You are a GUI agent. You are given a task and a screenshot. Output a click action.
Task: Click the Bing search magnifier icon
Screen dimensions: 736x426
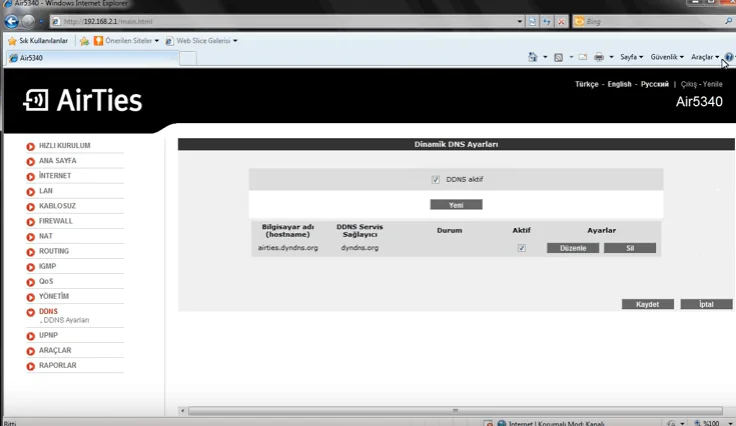point(728,21)
